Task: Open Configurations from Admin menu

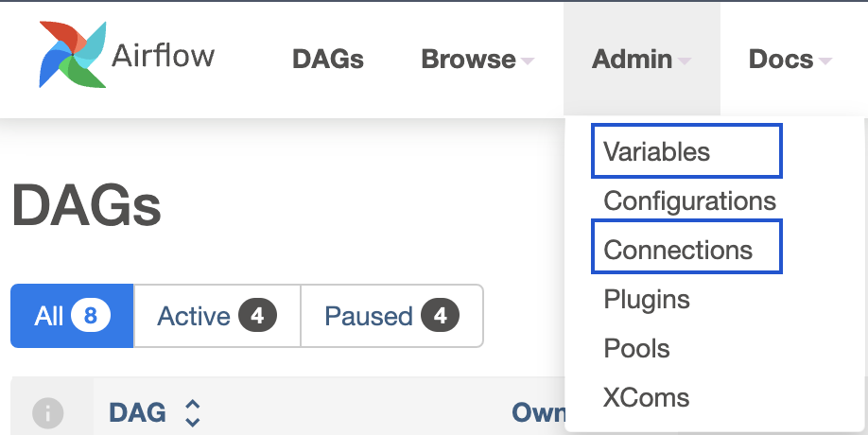Action: (689, 200)
